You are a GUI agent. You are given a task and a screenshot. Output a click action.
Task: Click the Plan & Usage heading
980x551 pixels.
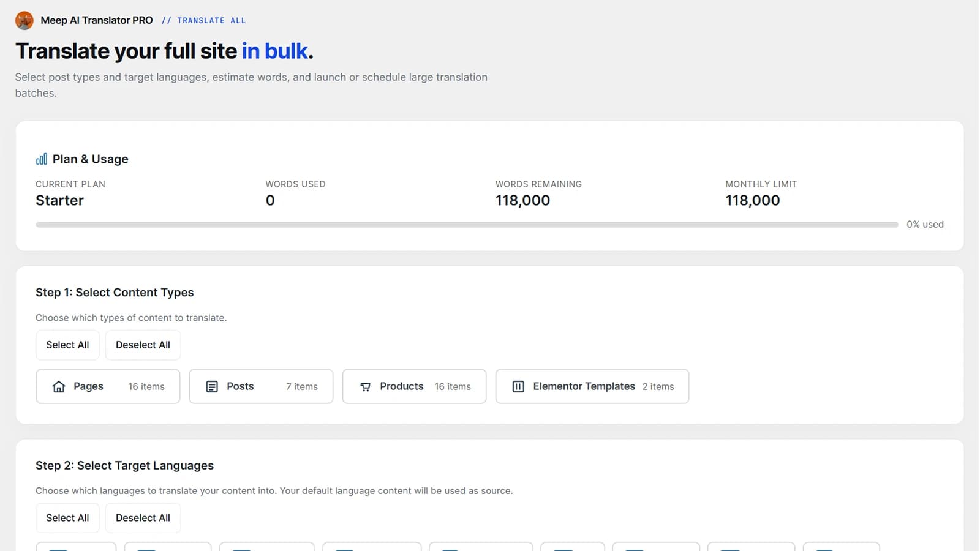91,159
